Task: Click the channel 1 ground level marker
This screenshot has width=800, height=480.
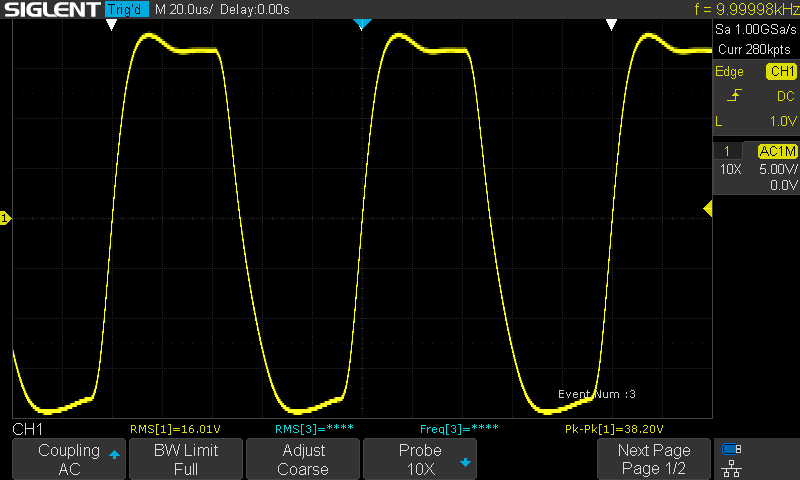Action: point(5,218)
